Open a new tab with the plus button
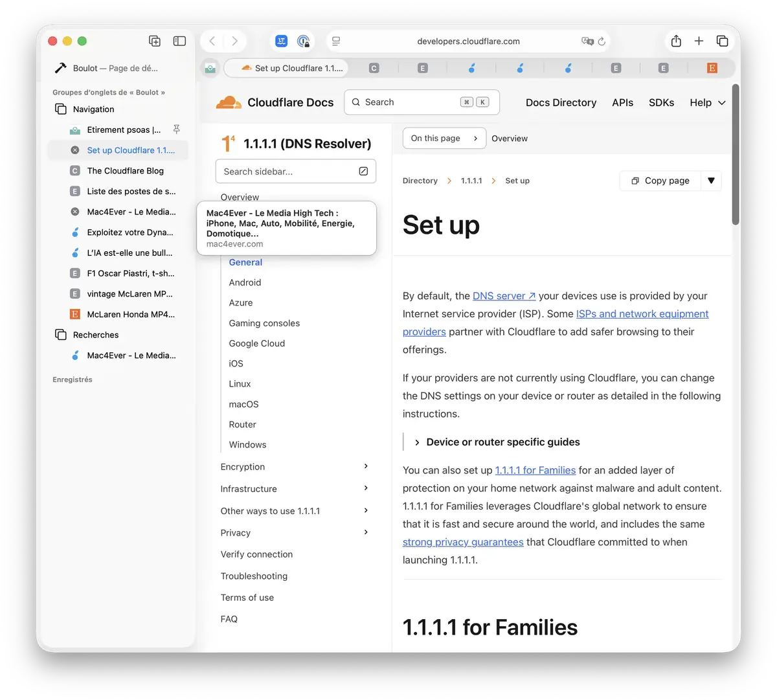This screenshot has width=777, height=700. (699, 41)
